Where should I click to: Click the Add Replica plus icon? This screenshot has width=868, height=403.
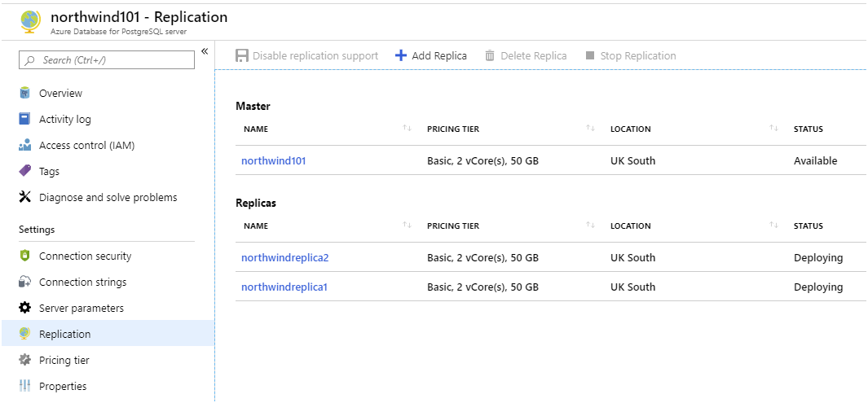[401, 55]
